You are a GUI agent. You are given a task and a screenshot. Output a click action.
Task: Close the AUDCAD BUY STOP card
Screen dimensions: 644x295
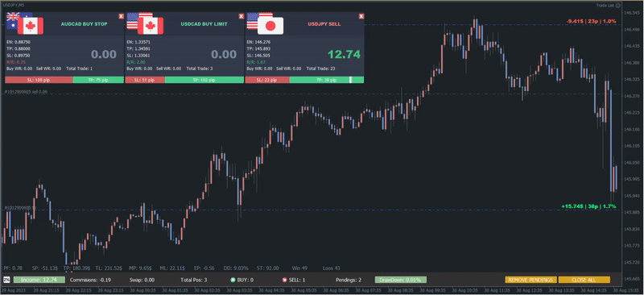click(121, 16)
